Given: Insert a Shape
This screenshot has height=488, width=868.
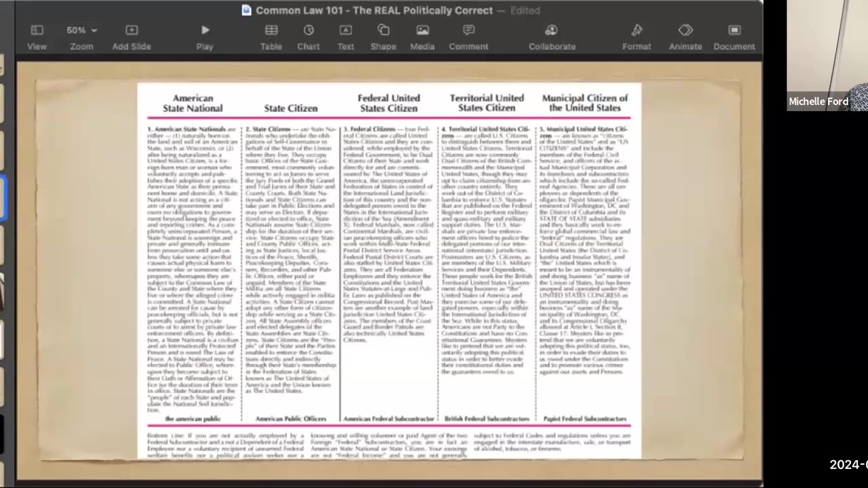Looking at the screenshot, I should click(383, 37).
